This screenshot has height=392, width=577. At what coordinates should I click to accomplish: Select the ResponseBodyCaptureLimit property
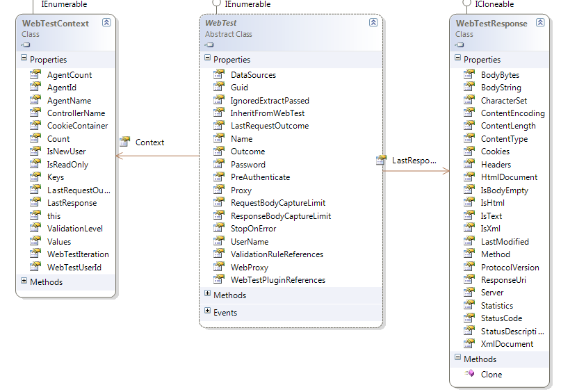coord(281,216)
